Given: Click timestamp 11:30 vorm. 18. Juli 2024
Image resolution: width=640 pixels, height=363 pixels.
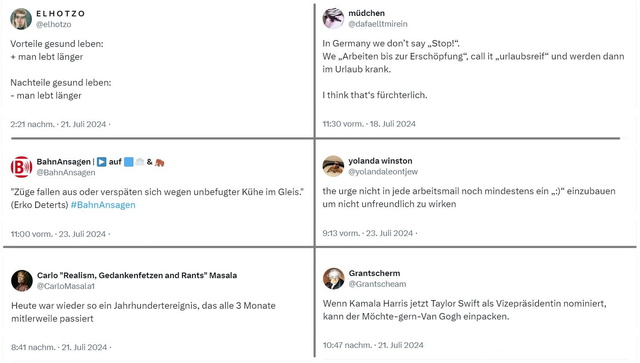Looking at the screenshot, I should point(369,124).
